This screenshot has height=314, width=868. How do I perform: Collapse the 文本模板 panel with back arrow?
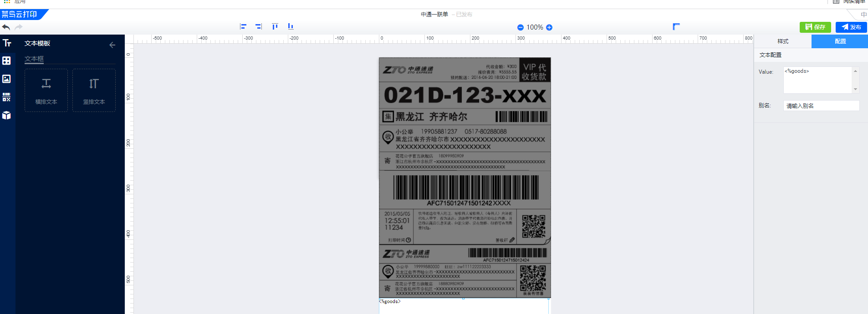(112, 45)
